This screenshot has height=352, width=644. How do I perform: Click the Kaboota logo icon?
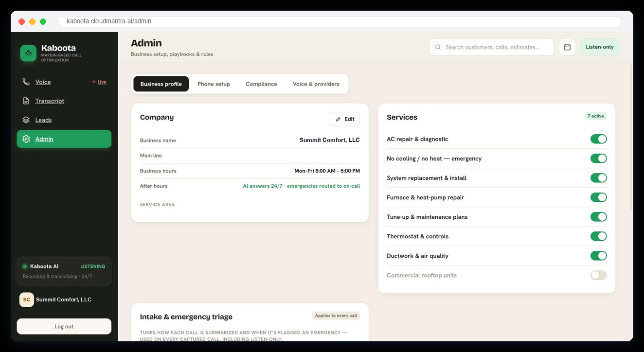pos(28,53)
